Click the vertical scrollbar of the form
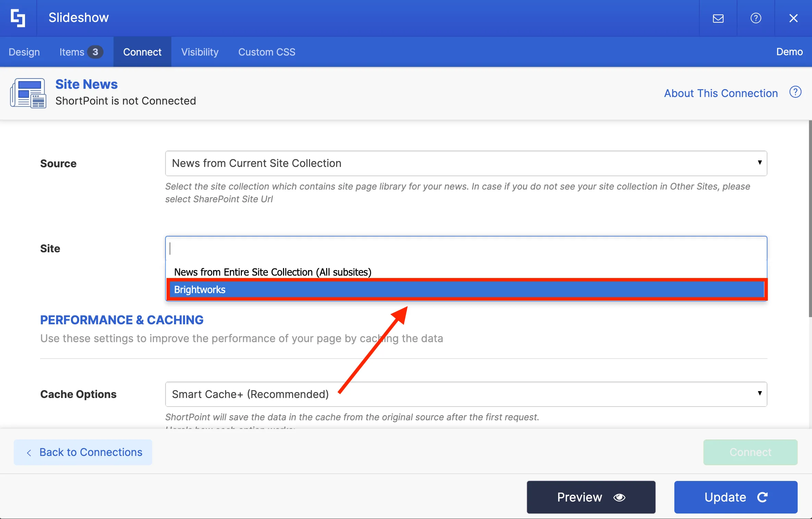This screenshot has width=812, height=519. [x=810, y=219]
